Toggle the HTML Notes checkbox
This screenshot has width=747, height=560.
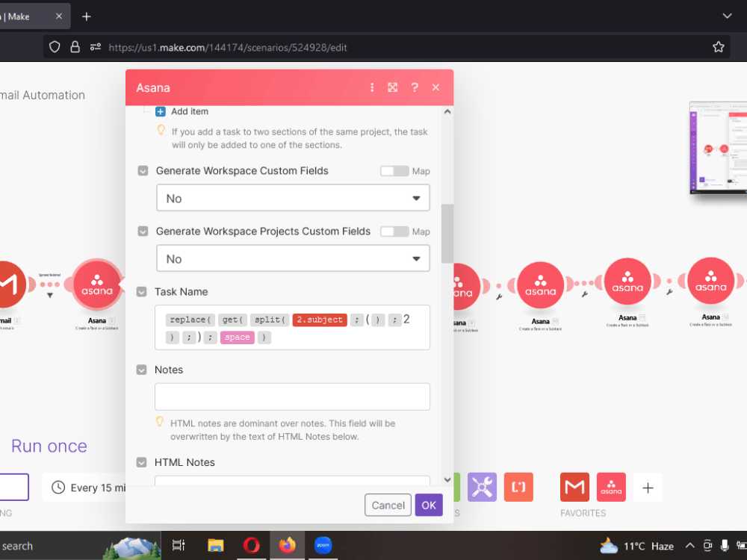pyautogui.click(x=141, y=462)
